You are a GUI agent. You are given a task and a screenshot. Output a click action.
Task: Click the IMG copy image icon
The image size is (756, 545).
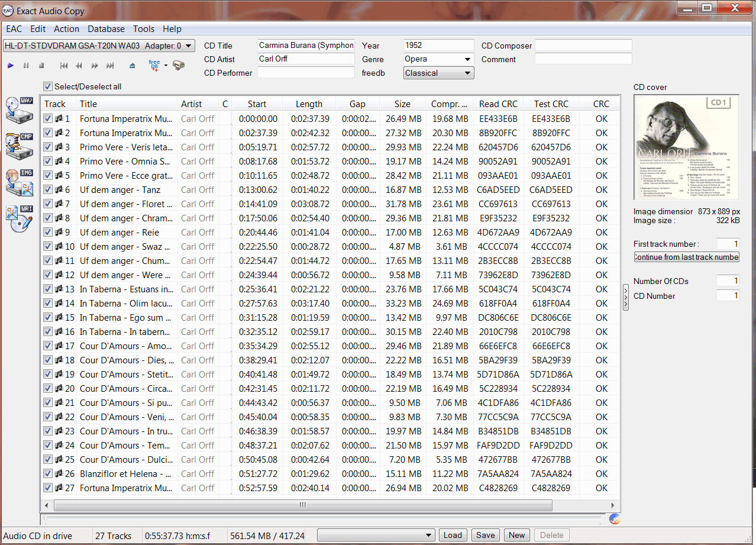coord(19,182)
